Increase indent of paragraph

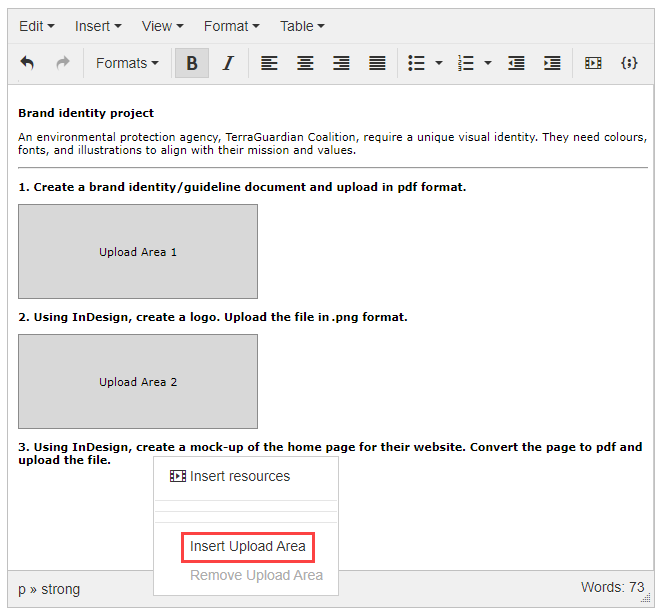[552, 63]
